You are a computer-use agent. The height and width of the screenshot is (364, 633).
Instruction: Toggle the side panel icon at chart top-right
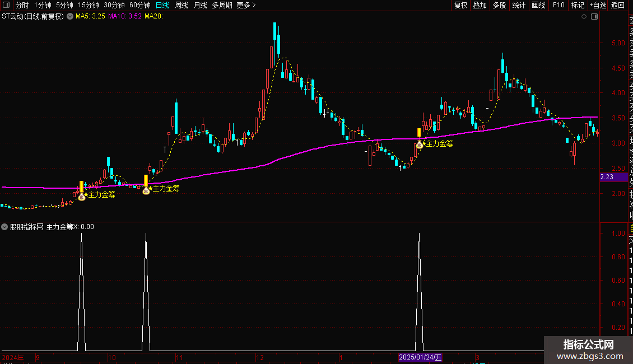click(x=594, y=16)
